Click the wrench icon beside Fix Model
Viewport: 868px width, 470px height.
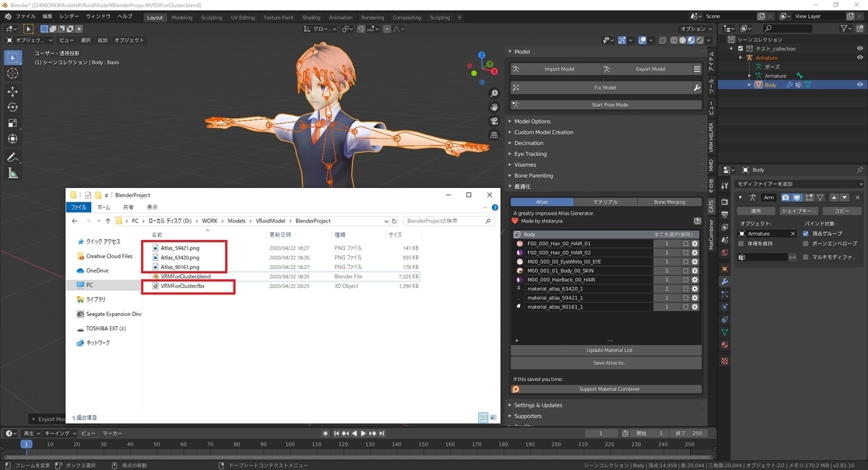pos(697,87)
